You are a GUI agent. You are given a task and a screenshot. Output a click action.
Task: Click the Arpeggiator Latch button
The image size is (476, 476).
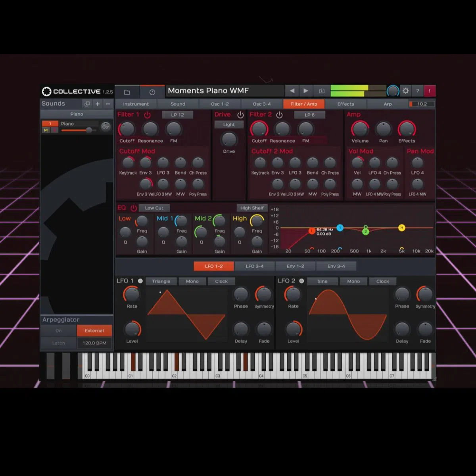(58, 343)
